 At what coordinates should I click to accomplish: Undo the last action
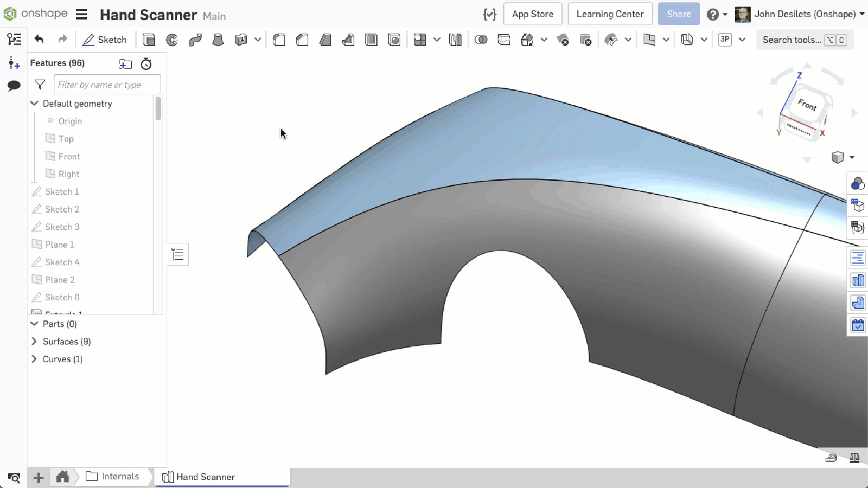point(39,40)
